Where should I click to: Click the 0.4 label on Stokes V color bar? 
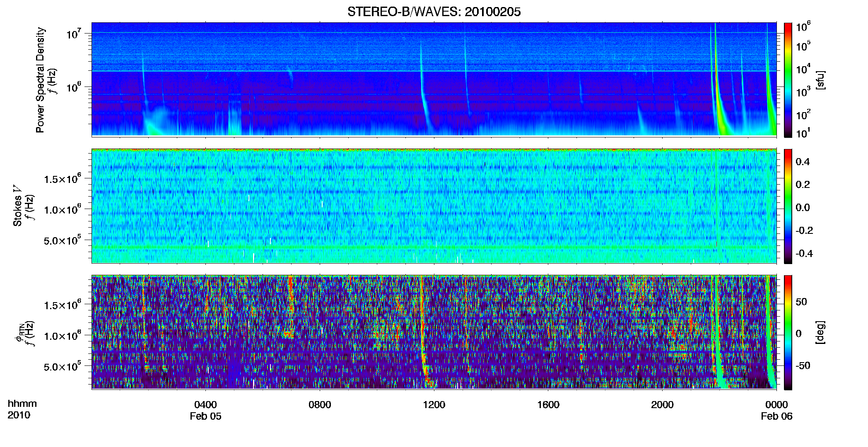[x=803, y=161]
